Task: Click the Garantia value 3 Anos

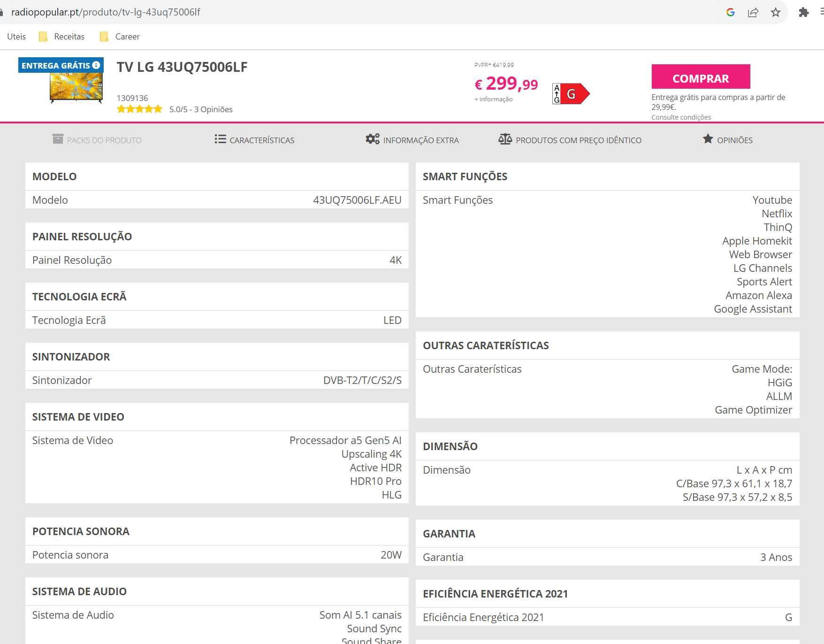Action: (x=776, y=557)
